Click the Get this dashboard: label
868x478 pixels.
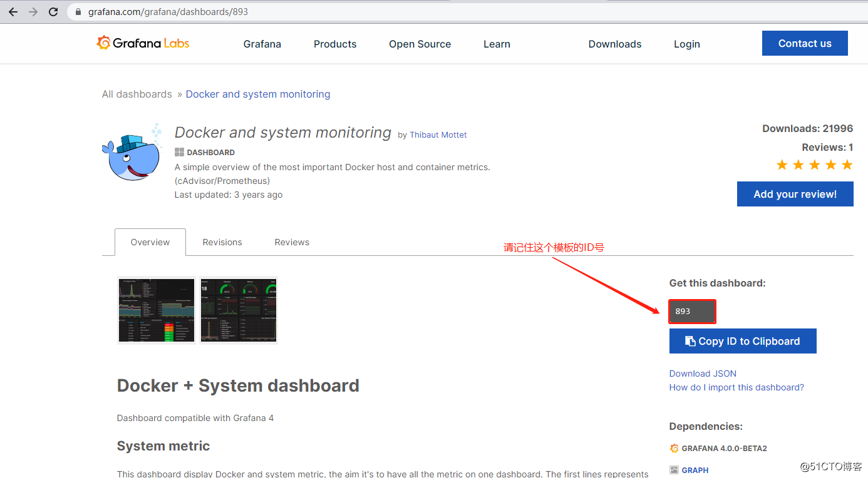click(x=718, y=283)
